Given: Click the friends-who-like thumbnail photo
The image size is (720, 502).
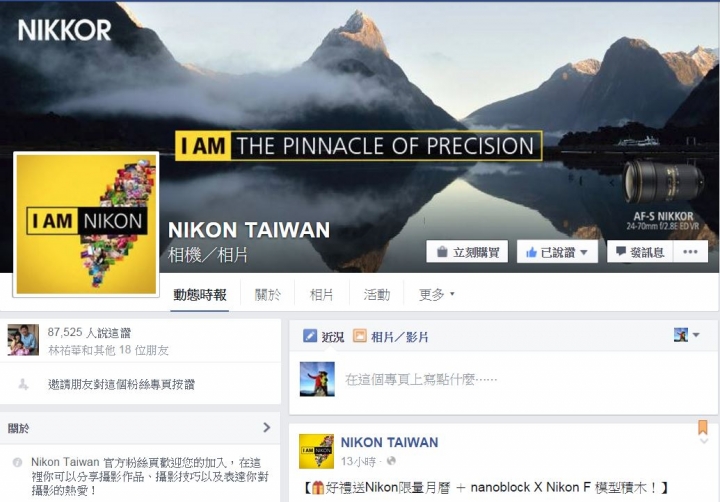Looking at the screenshot, I should pos(23,340).
